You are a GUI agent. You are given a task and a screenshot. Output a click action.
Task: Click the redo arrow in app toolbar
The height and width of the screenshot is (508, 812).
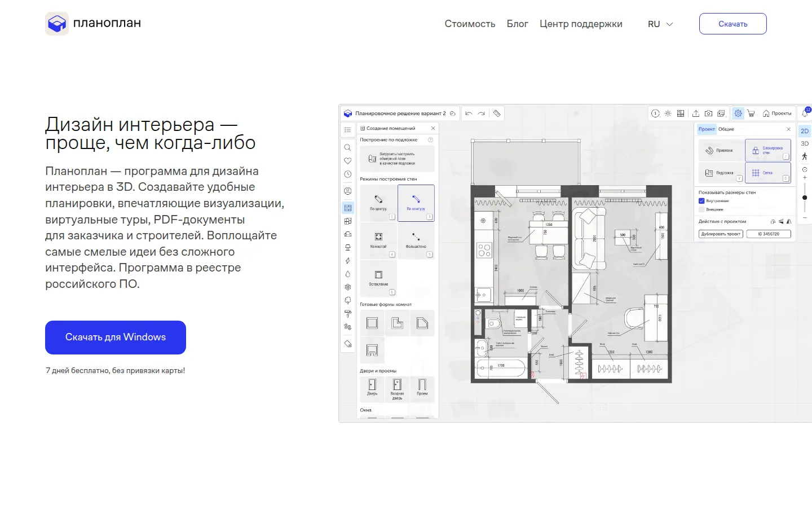click(482, 113)
